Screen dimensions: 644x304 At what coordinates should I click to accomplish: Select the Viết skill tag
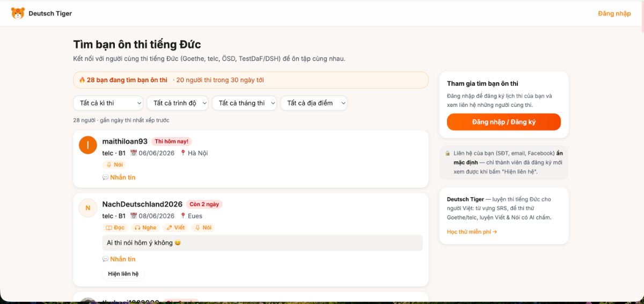click(x=175, y=228)
